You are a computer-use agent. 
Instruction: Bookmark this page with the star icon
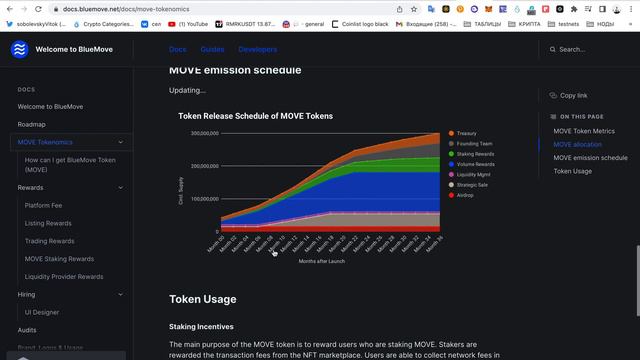[414, 9]
